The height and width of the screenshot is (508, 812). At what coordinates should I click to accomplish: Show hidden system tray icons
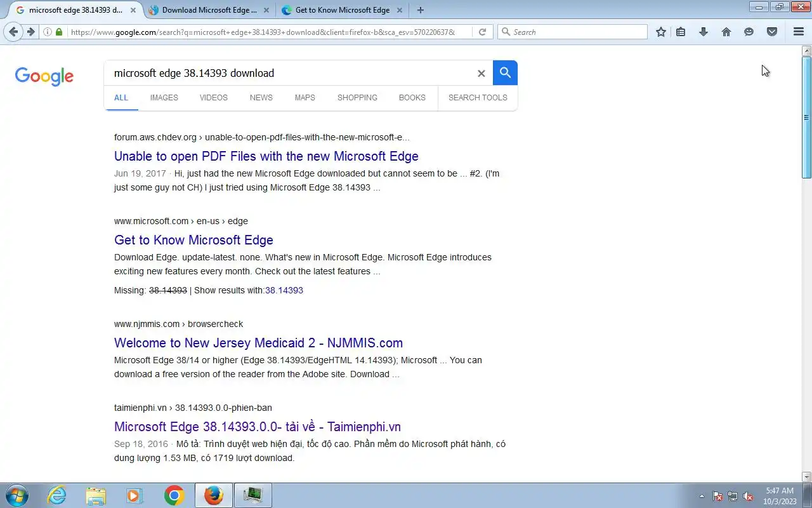click(x=702, y=496)
